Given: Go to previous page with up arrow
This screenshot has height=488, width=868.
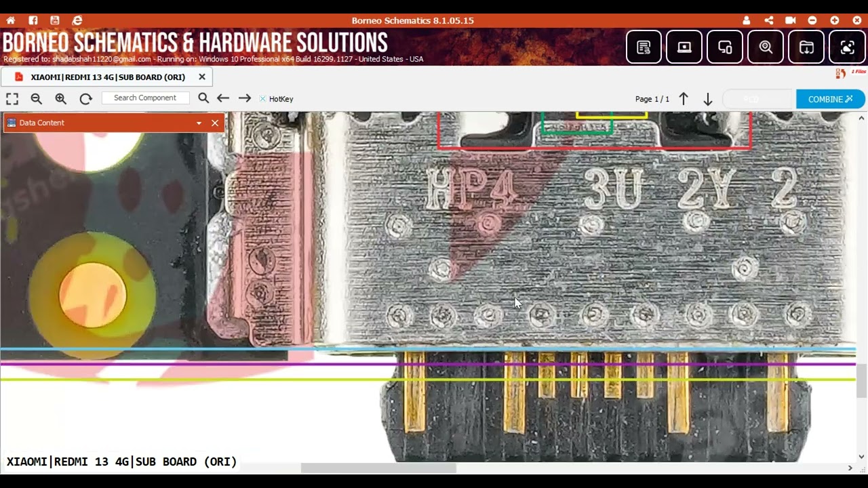Looking at the screenshot, I should click(684, 99).
